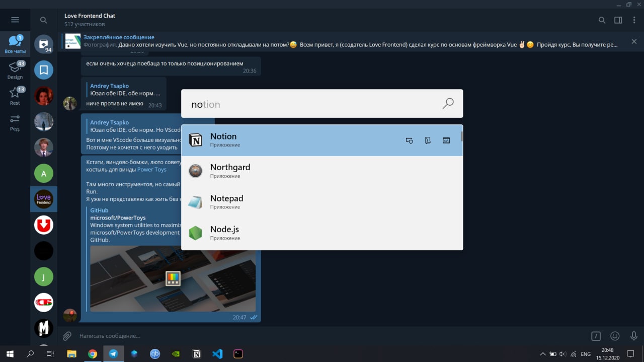Switch to the Design chat folder
This screenshot has width=644, height=362.
tap(15, 70)
